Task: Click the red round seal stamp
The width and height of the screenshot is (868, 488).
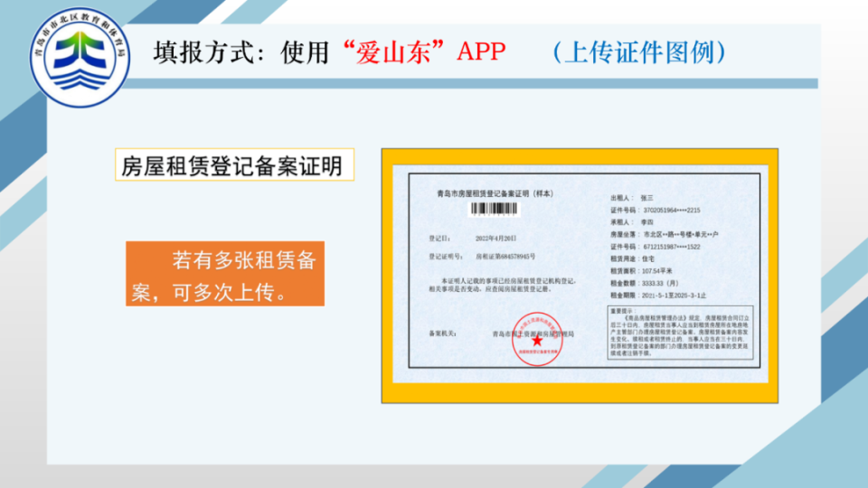Action: [537, 340]
